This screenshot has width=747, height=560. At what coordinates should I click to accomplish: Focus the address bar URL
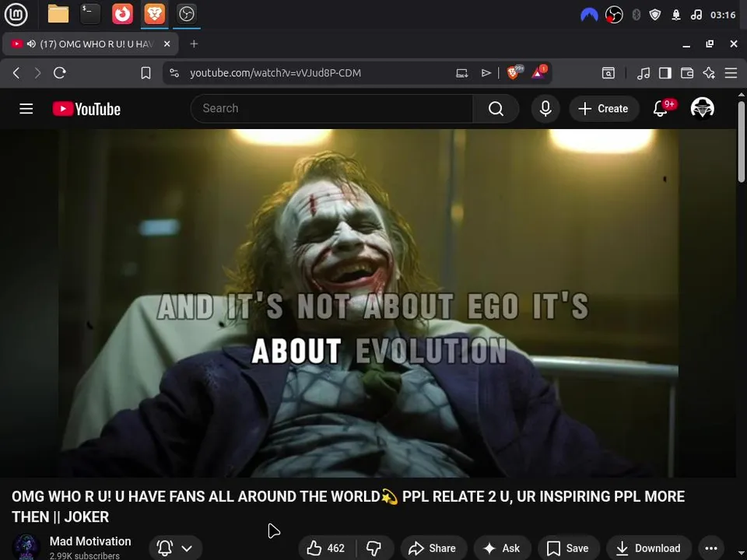tap(275, 73)
